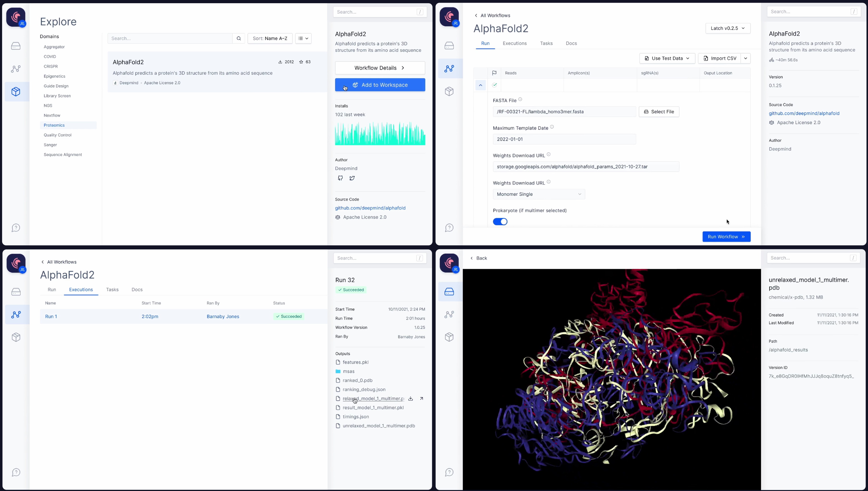This screenshot has width=868, height=491.
Task: Switch to the Tasks tab in Run view
Action: (x=546, y=44)
